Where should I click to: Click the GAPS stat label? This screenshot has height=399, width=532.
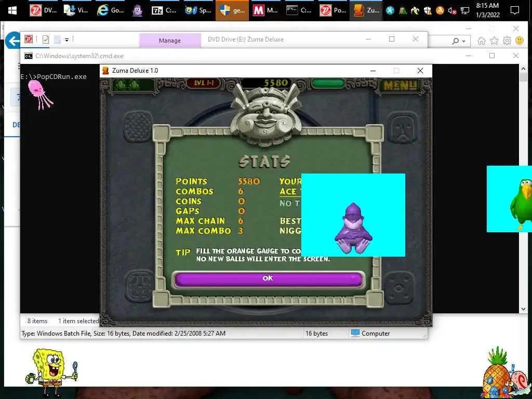(188, 211)
